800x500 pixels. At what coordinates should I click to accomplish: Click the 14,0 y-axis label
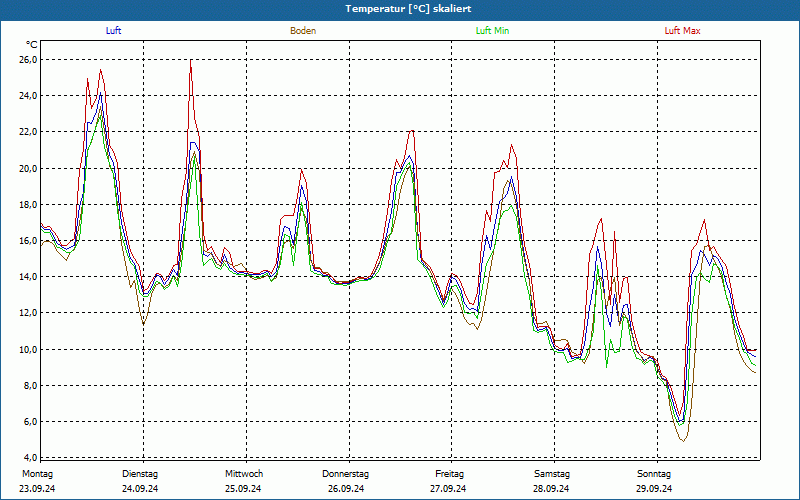(30, 277)
